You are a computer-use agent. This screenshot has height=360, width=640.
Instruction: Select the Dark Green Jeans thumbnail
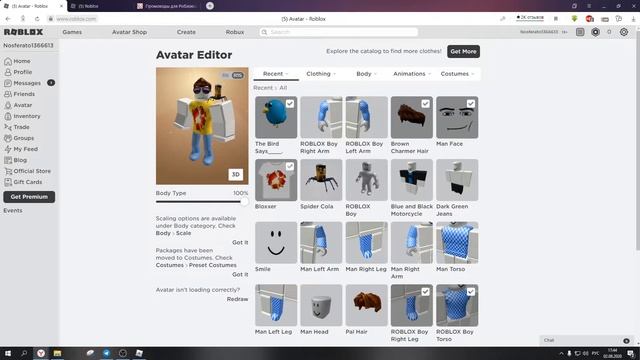pyautogui.click(x=457, y=180)
